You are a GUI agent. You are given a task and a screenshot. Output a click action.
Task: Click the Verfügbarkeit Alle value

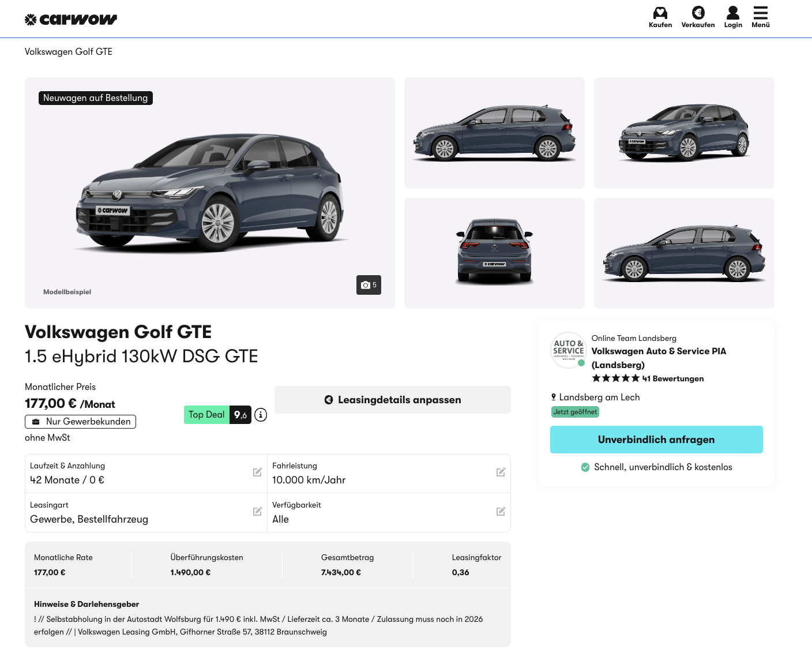pos(281,519)
